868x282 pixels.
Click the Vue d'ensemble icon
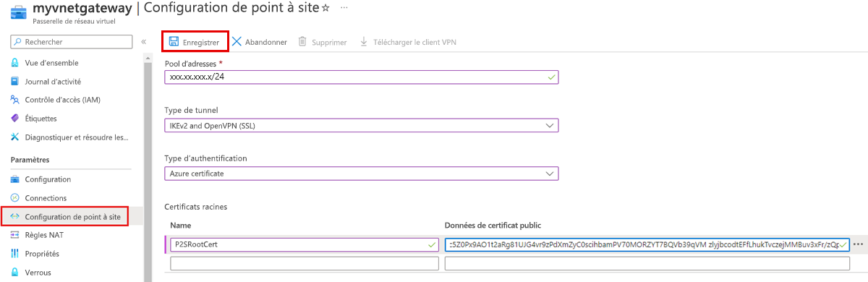(14, 63)
